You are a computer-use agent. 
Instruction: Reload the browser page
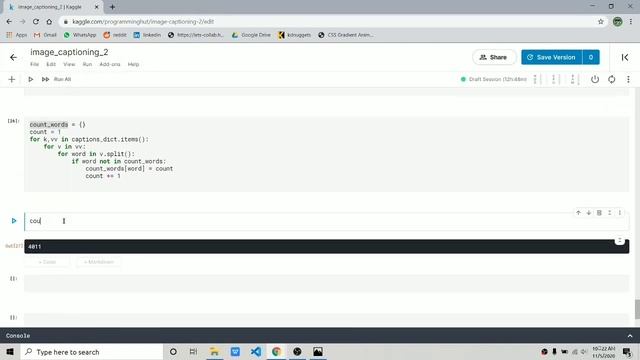click(x=36, y=22)
